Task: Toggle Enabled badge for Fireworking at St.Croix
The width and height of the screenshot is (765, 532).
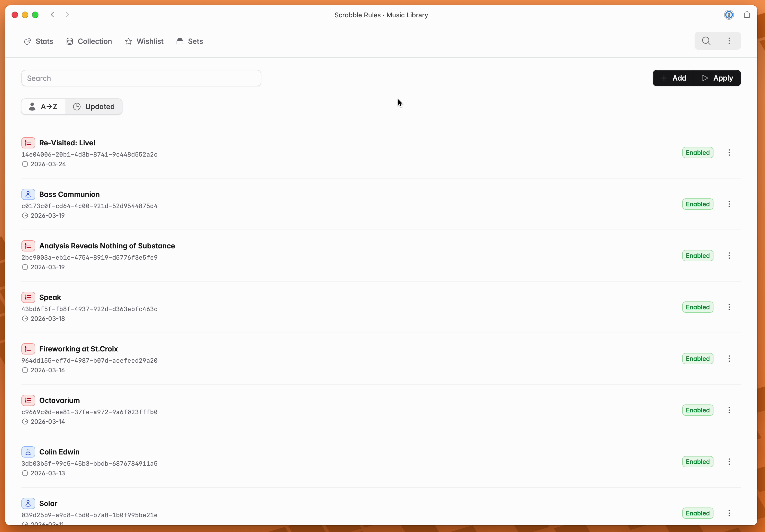Action: pos(698,359)
